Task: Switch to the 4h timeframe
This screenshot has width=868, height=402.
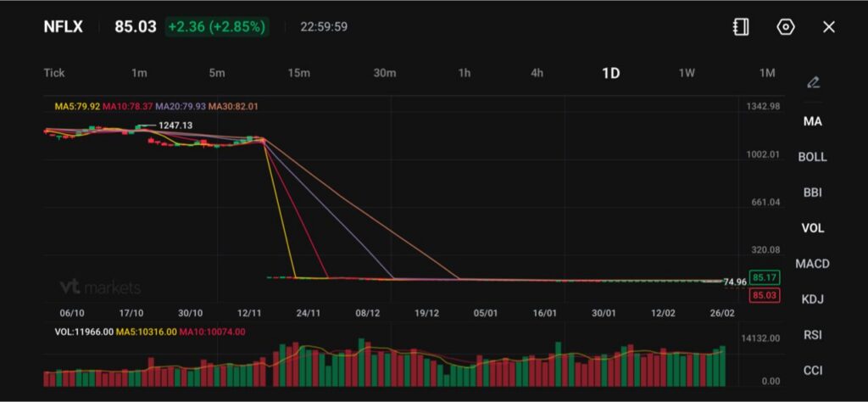Action: tap(537, 73)
